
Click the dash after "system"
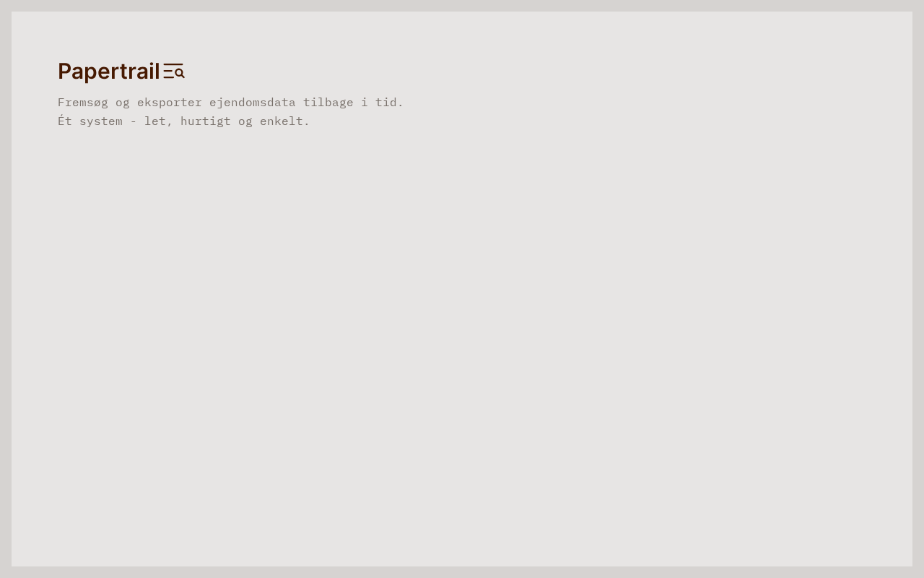coord(134,121)
